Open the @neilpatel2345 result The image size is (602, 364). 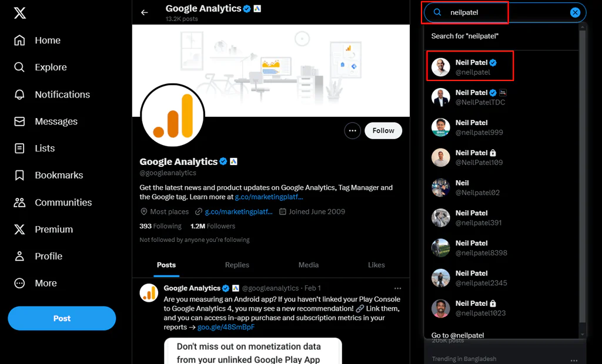click(x=501, y=278)
